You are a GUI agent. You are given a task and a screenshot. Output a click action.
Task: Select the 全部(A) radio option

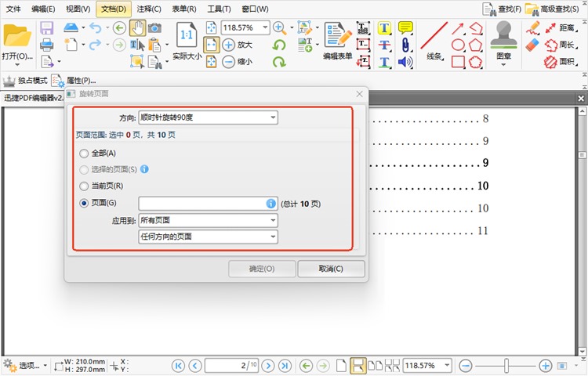tap(84, 154)
